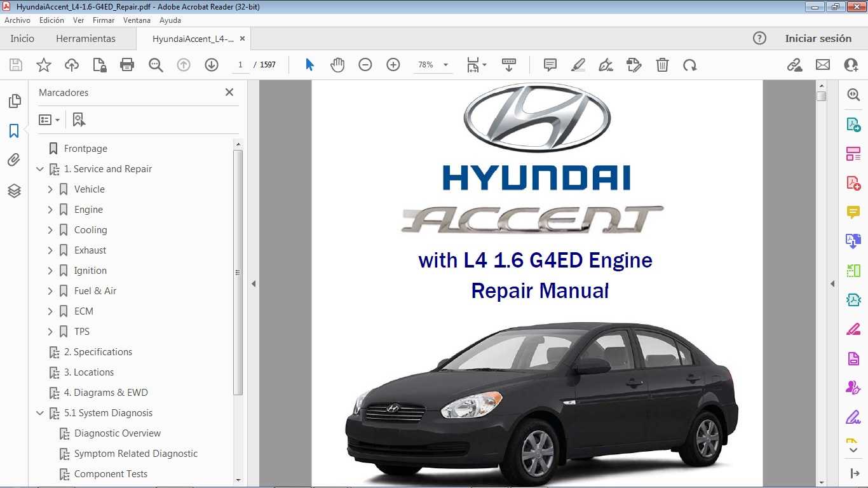The image size is (868, 488).
Task: Click the page number input field
Action: (240, 65)
